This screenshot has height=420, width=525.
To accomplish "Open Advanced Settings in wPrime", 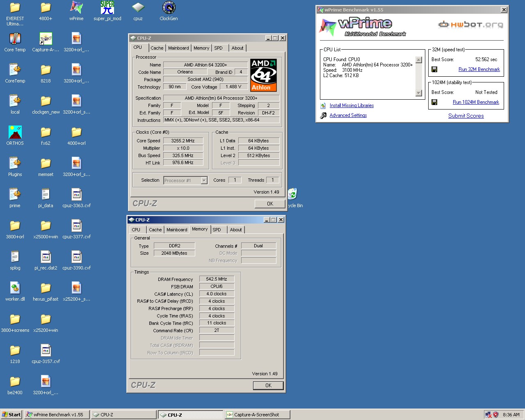I will point(348,115).
